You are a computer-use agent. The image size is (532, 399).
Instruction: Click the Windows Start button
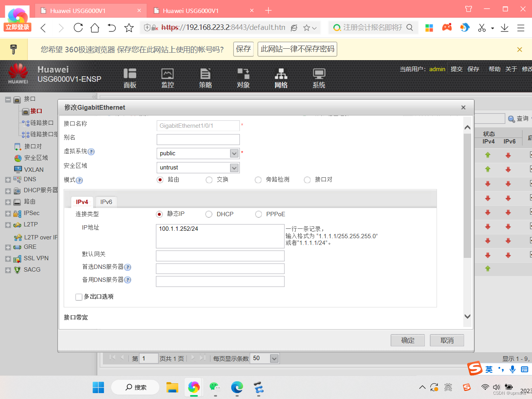coord(98,388)
